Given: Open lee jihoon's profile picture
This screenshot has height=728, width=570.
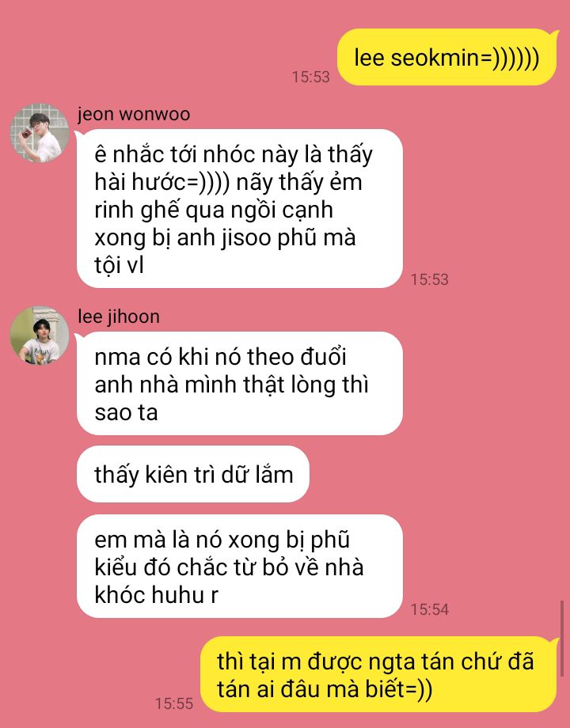Looking at the screenshot, I should click(x=40, y=336).
